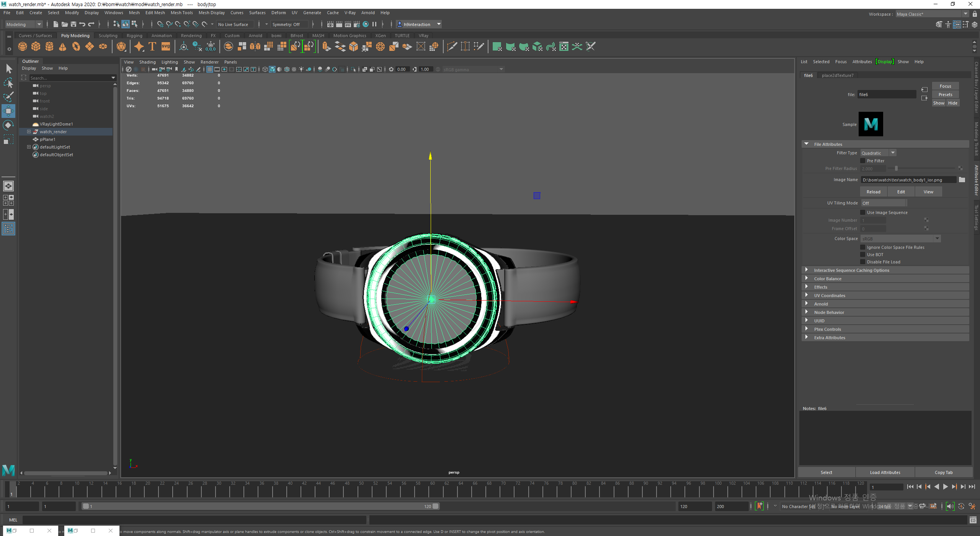
Task: Open the Mesh Tools menu
Action: coord(181,13)
